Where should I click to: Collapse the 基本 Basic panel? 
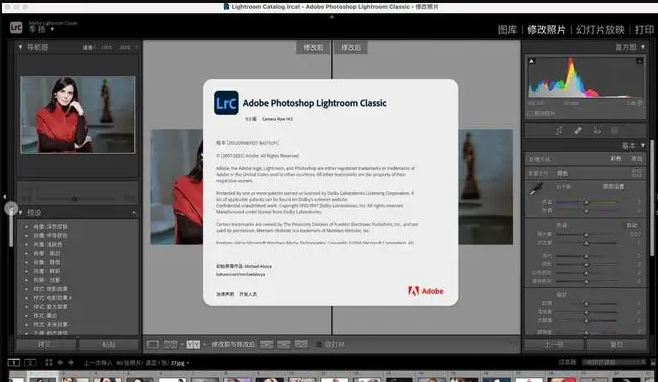(x=643, y=146)
